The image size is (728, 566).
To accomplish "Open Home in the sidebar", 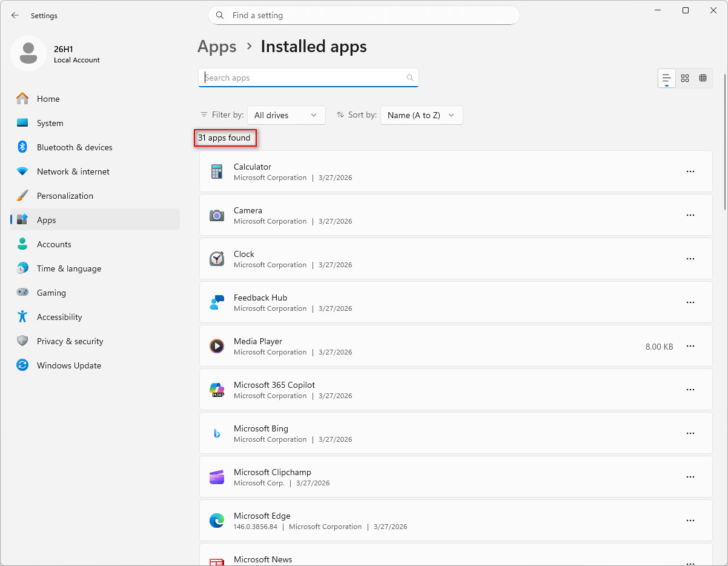I will [95, 99].
